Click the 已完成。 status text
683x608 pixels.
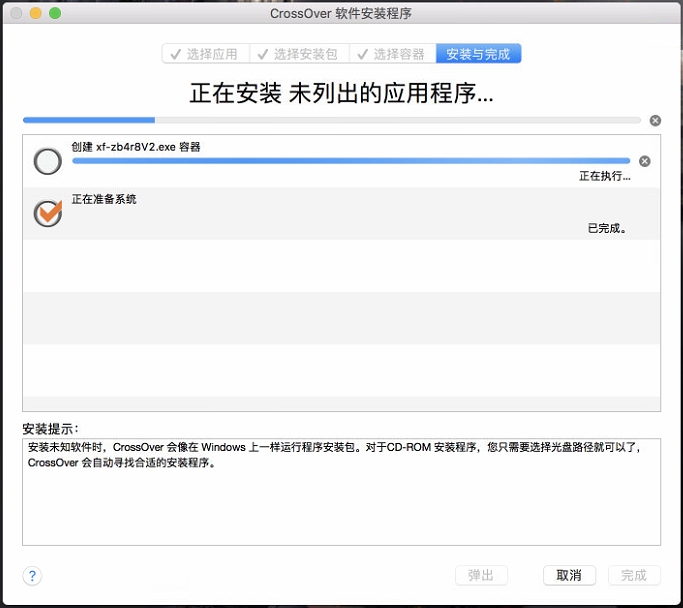(607, 228)
